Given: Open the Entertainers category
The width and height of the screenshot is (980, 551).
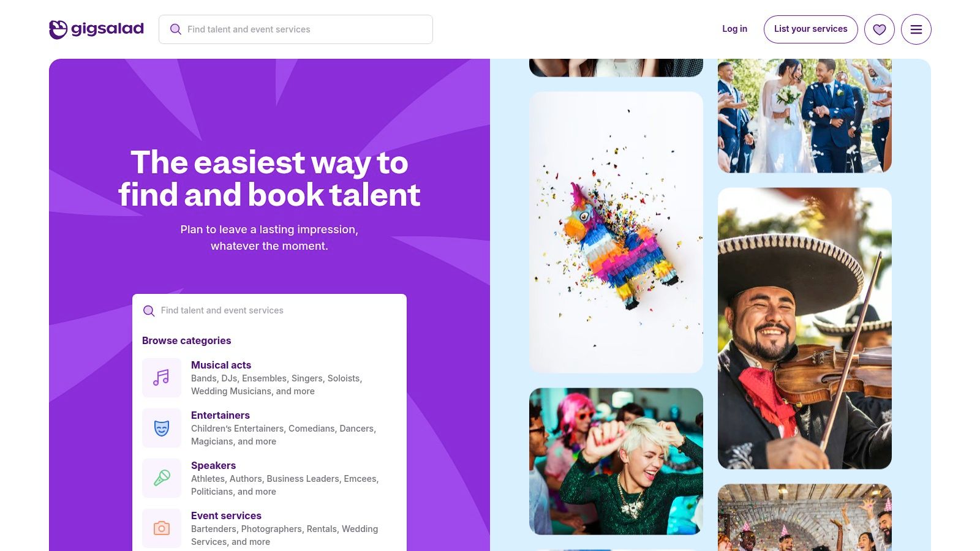Looking at the screenshot, I should click(221, 415).
